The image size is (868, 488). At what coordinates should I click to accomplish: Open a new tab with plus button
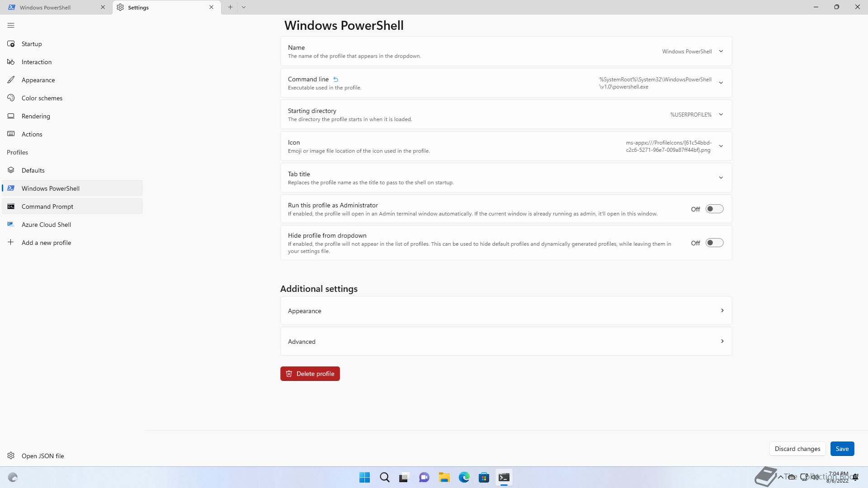230,7
